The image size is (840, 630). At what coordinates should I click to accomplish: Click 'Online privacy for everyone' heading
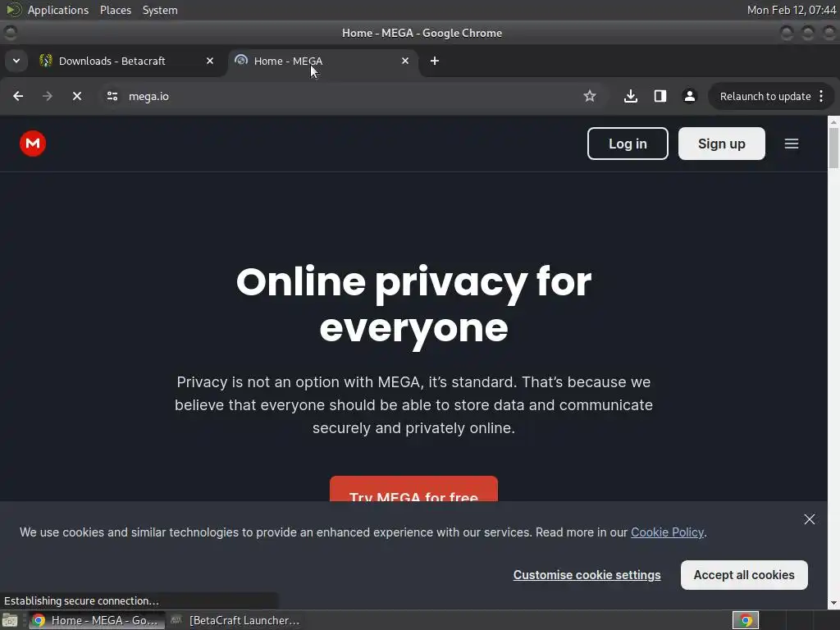[413, 304]
